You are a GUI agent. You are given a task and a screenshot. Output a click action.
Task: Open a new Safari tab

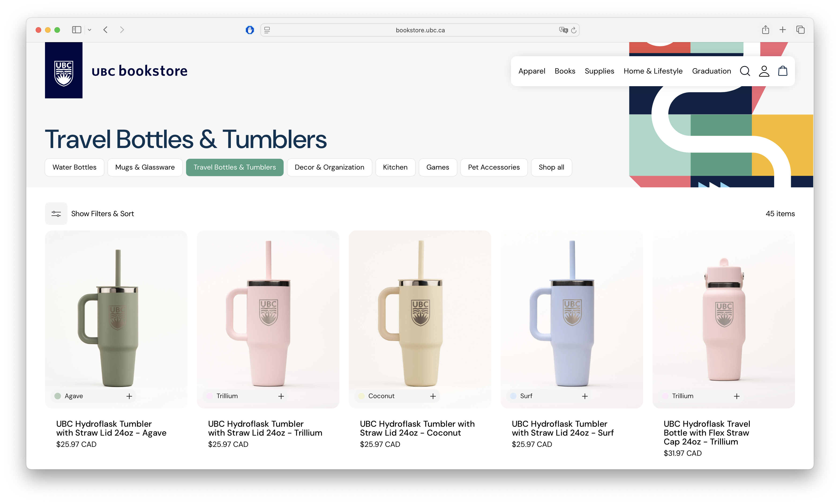tap(783, 30)
